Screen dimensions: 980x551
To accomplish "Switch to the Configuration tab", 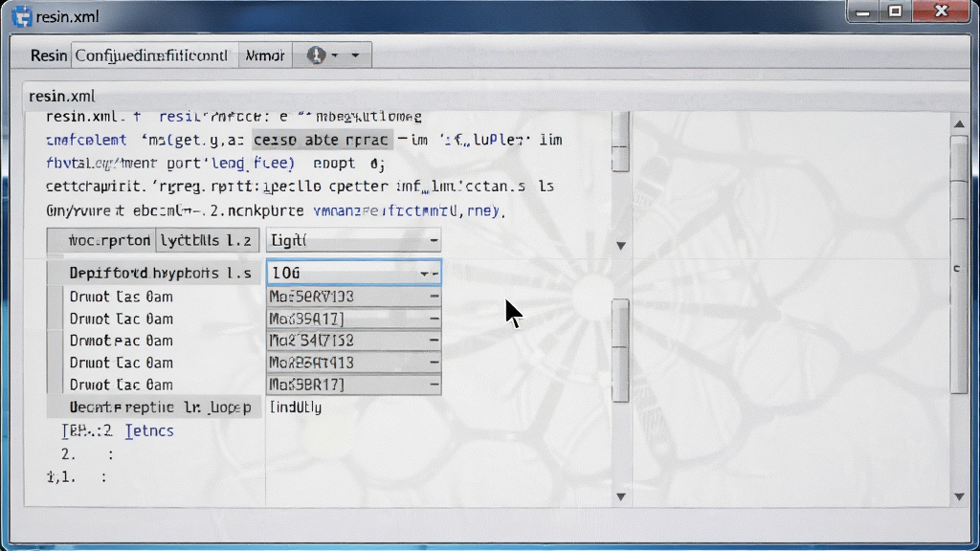I will tap(152, 55).
